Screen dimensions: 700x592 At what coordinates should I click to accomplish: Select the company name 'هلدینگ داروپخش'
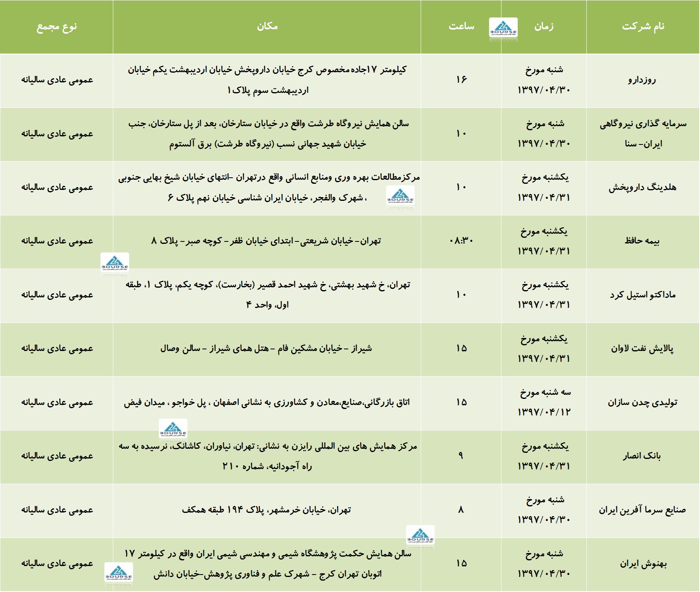point(642,187)
